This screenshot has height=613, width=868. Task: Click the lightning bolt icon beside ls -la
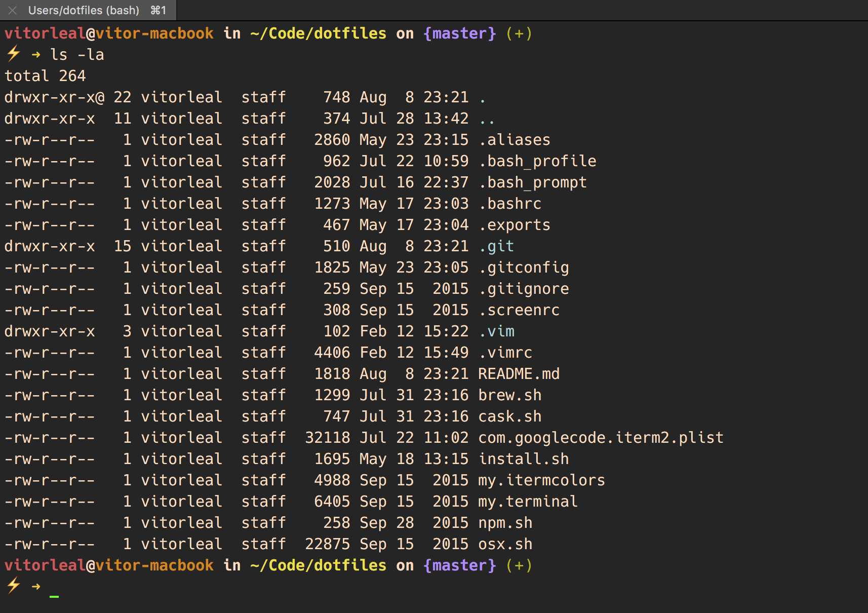pos(14,53)
